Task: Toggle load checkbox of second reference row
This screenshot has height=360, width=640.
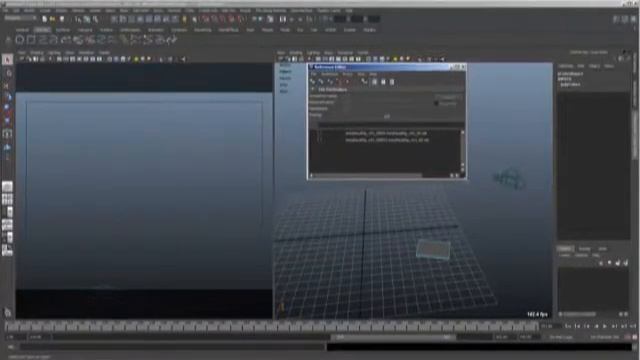Action: (x=320, y=140)
